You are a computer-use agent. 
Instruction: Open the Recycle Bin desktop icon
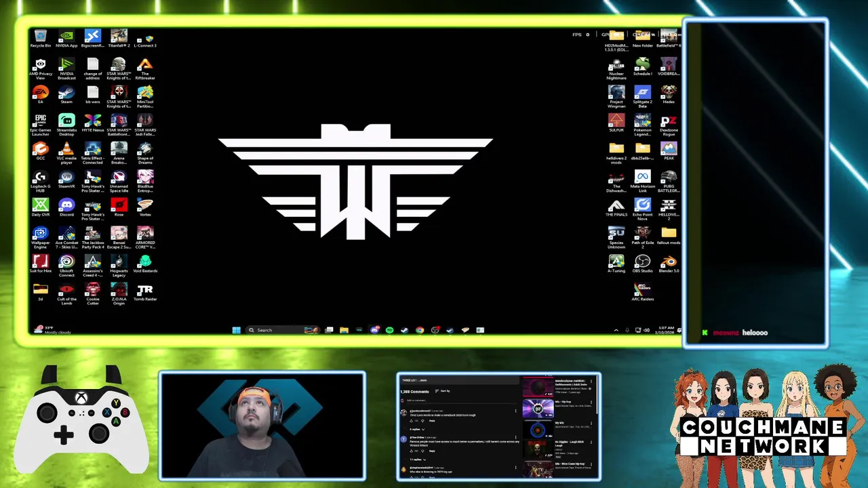tap(41, 39)
